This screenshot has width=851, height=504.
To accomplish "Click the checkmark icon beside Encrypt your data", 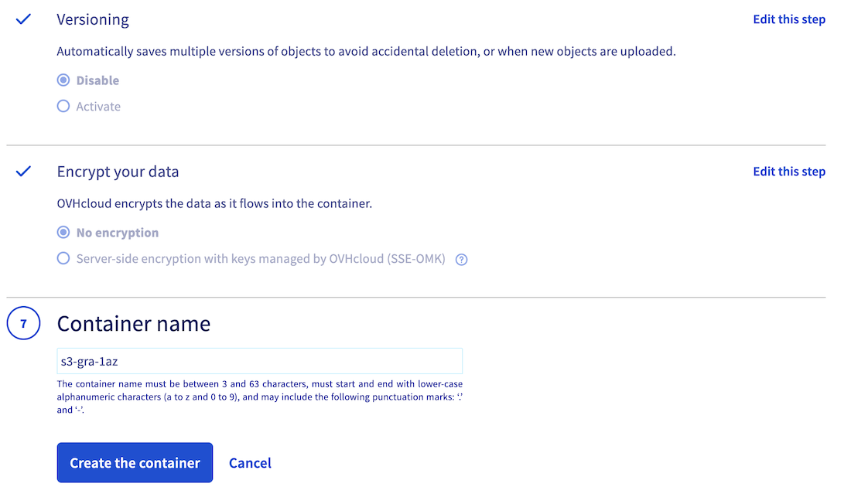I will pyautogui.click(x=23, y=172).
